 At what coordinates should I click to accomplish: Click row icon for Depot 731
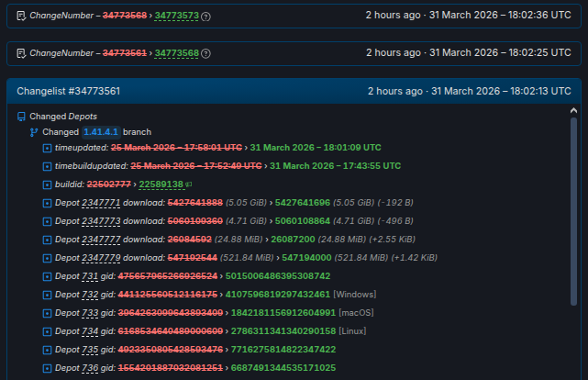tap(47, 277)
